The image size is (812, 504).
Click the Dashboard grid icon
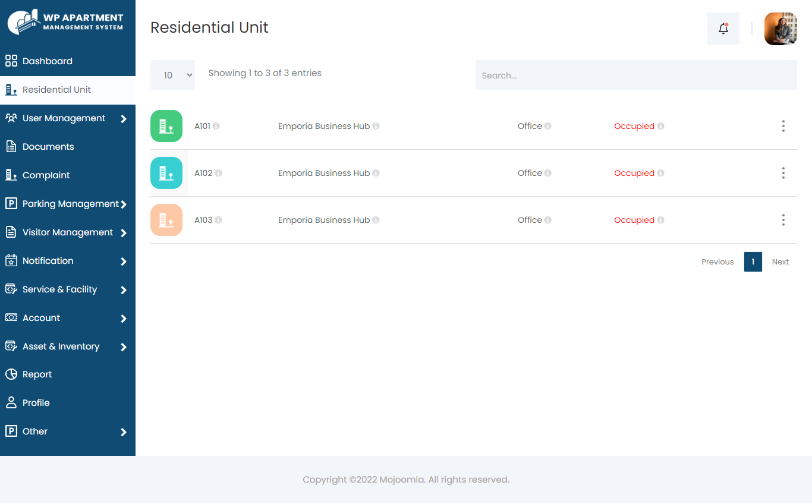[x=11, y=61]
